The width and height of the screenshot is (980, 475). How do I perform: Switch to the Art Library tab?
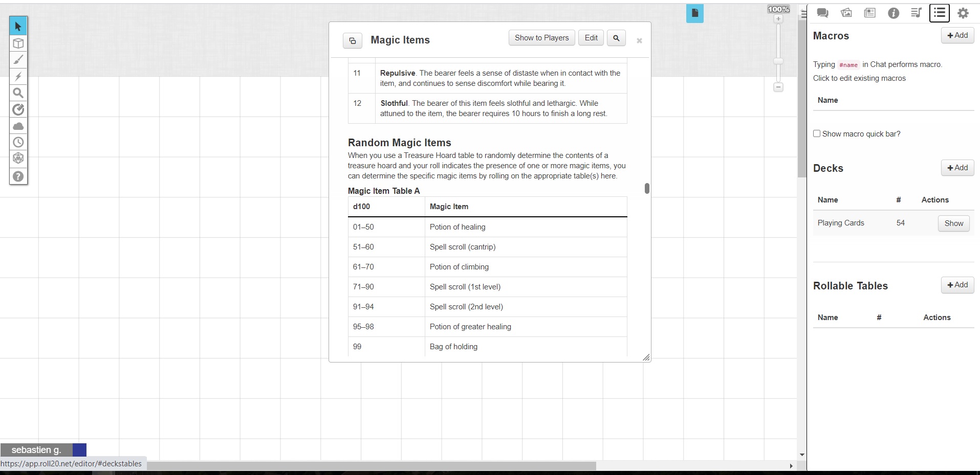[x=846, y=13]
